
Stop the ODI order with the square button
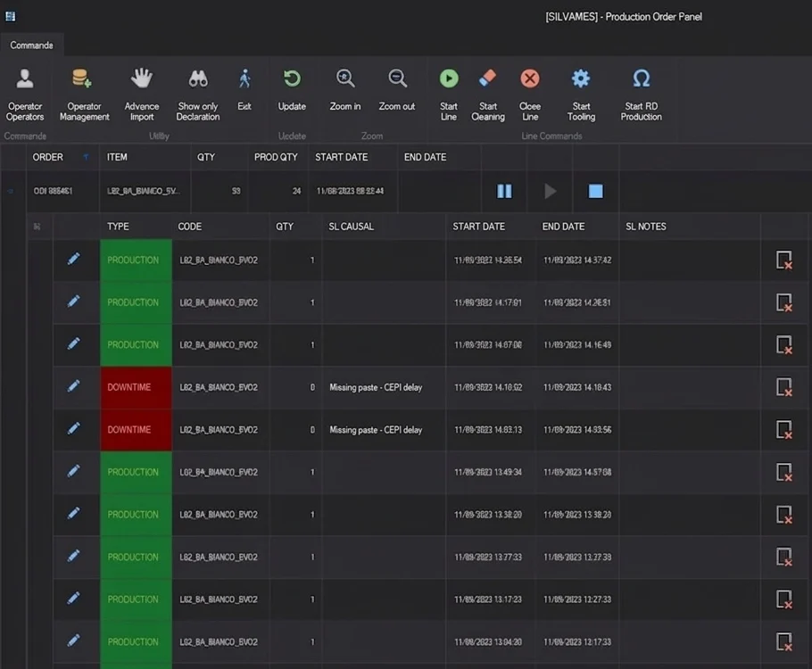tap(595, 191)
